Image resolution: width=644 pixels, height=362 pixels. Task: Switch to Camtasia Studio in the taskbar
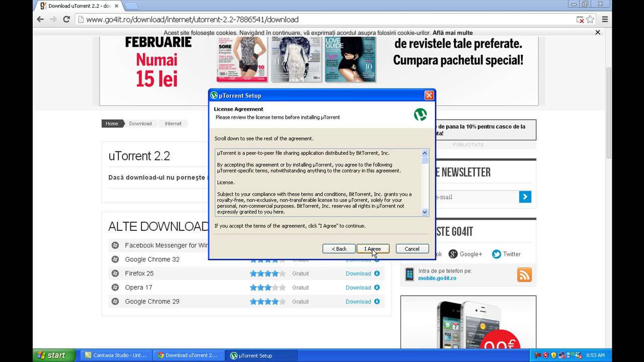coord(116,355)
